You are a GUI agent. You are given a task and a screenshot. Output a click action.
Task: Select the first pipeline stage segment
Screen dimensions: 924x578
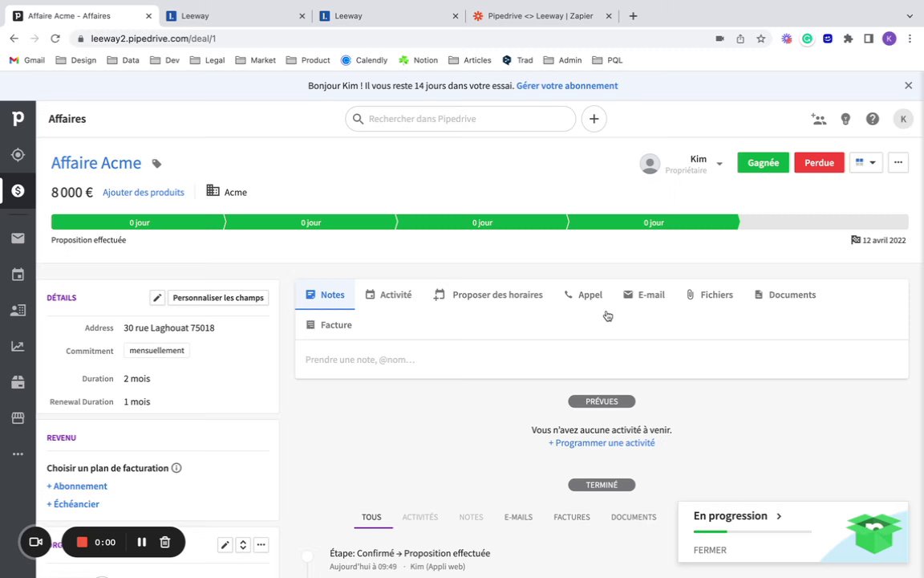point(138,222)
